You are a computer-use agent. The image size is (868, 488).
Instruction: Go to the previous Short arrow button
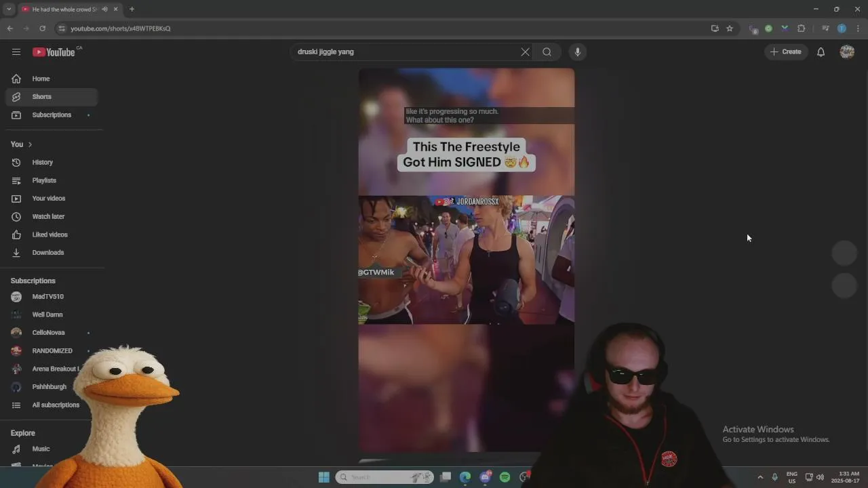(845, 253)
